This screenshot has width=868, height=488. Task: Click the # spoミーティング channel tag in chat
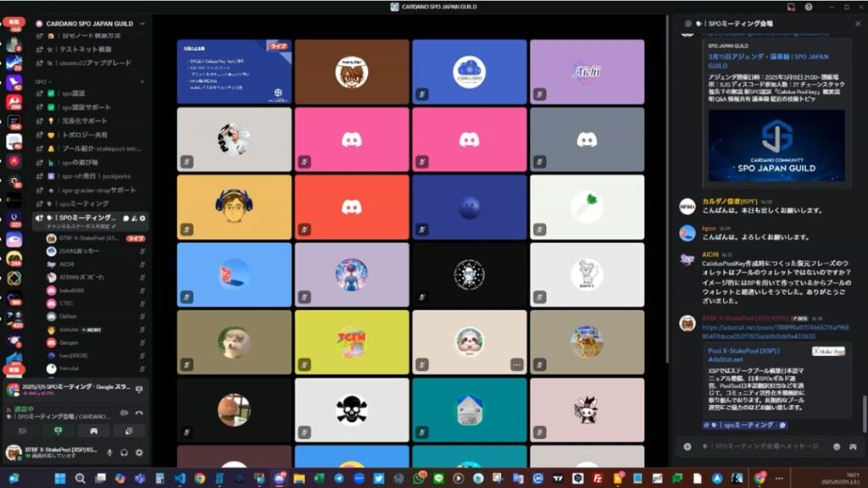744,425
